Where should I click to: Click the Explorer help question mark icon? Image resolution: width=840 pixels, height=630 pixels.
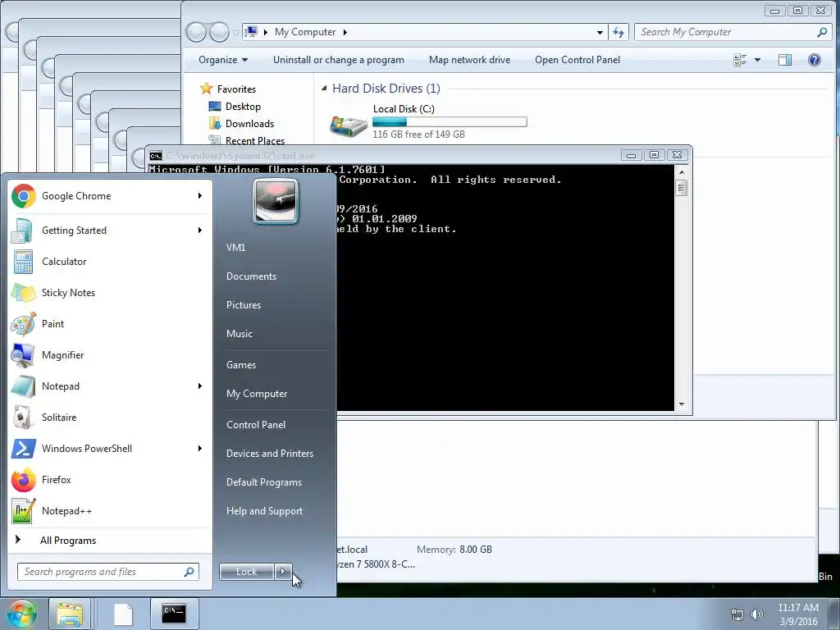pos(815,60)
